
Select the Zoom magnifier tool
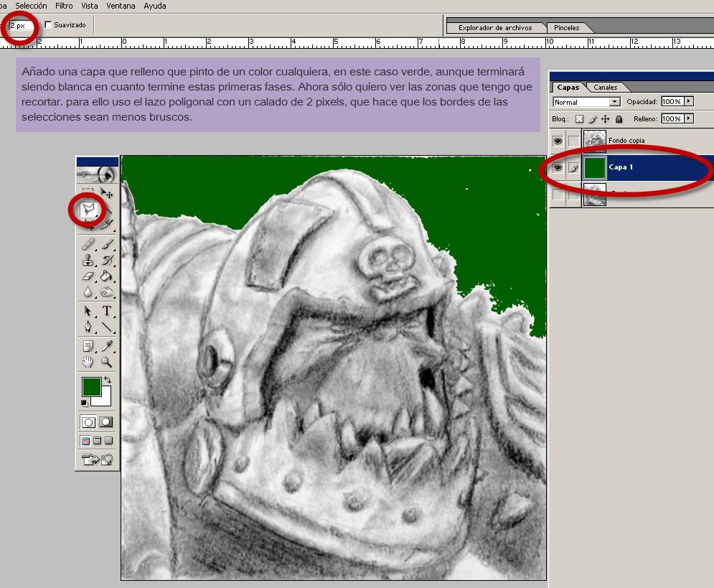pyautogui.click(x=107, y=362)
